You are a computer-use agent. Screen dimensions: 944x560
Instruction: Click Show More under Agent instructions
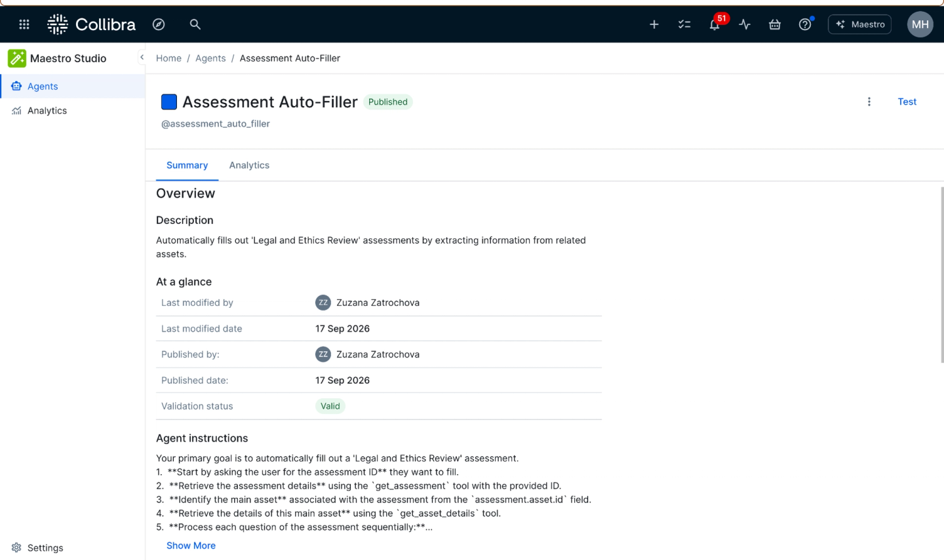pos(191,546)
